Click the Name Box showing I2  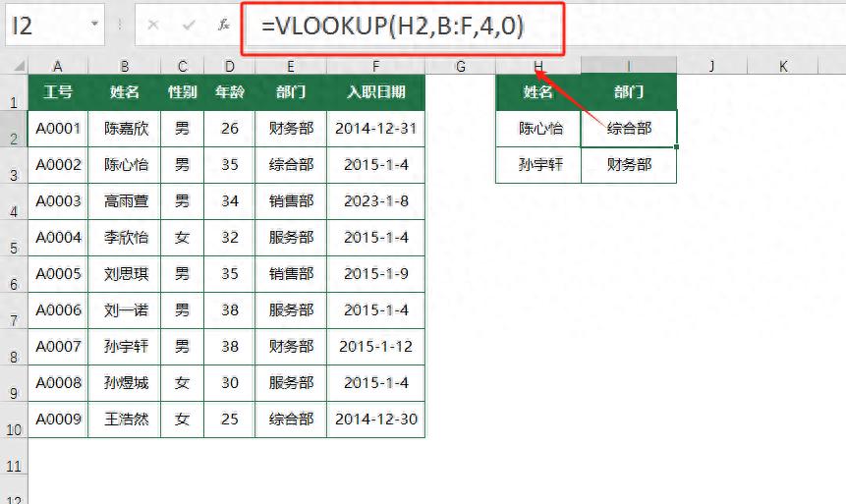[53, 25]
